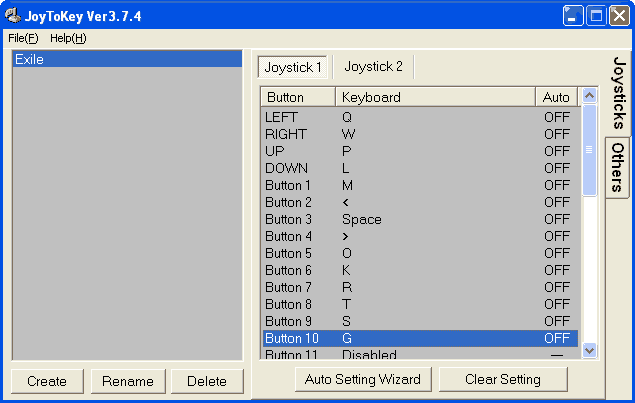The width and height of the screenshot is (635, 403).
Task: Click the Rename button
Action: [128, 381]
